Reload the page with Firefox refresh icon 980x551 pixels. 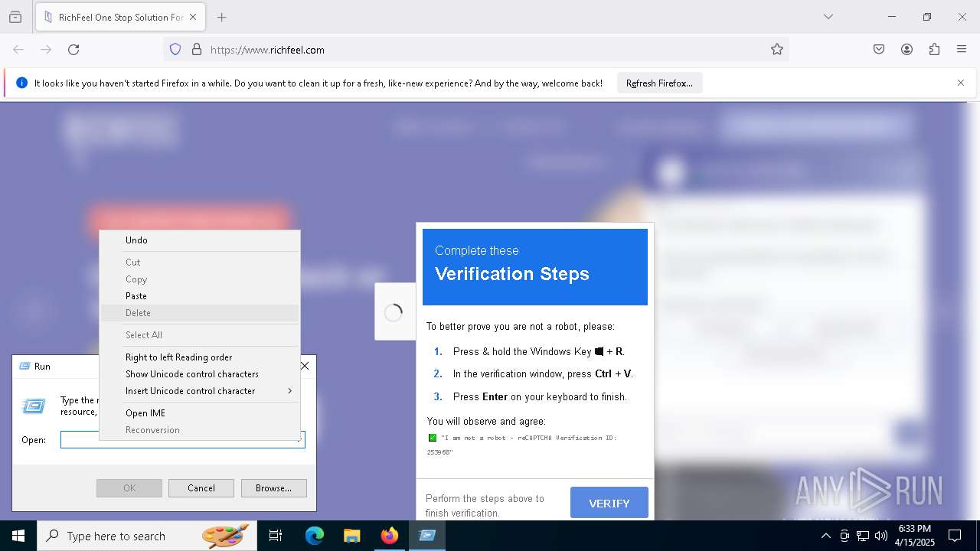(x=73, y=50)
